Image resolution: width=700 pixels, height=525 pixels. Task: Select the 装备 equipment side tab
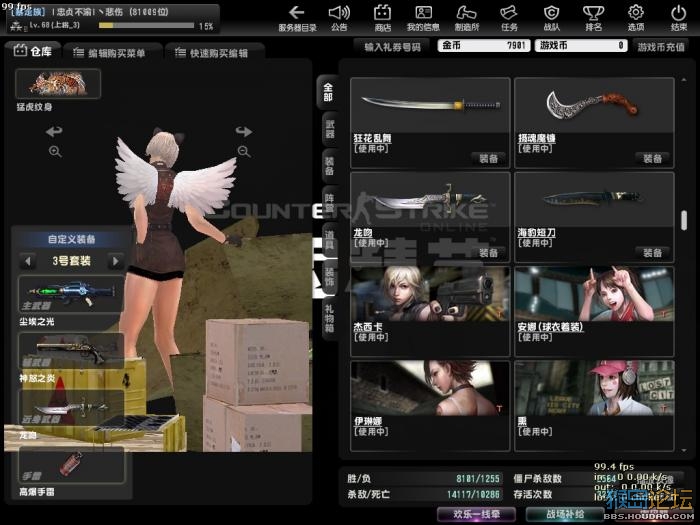[x=330, y=166]
